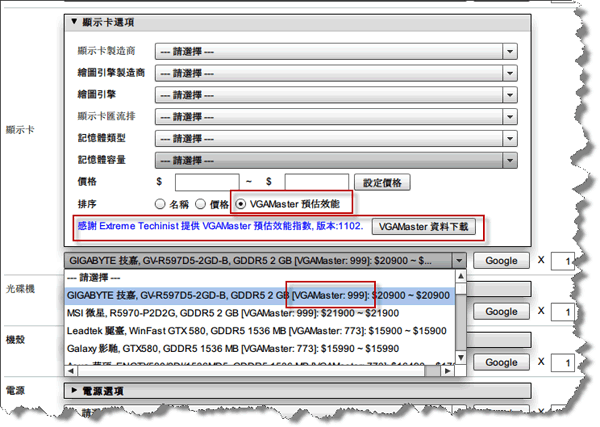Click the list scroll down arrow
This screenshot has width=600, height=427.
pos(461,358)
